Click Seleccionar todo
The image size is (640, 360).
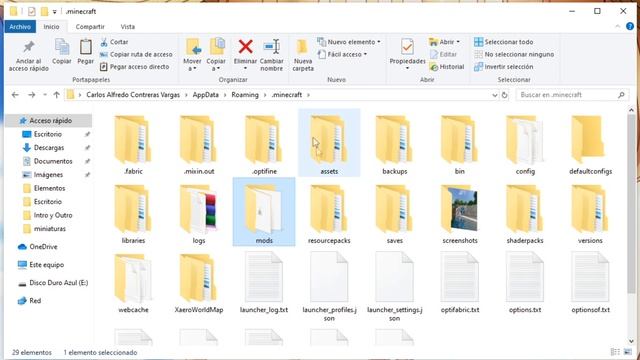click(x=503, y=42)
